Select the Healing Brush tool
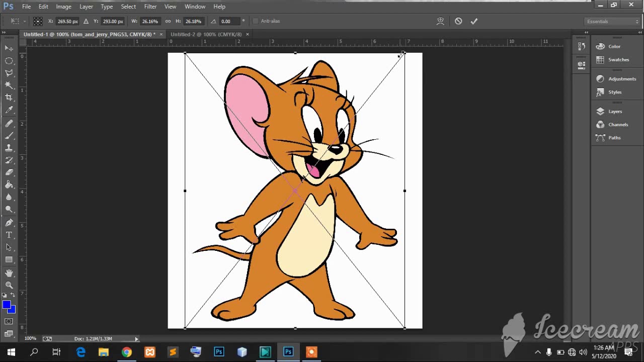The height and width of the screenshot is (362, 644). click(9, 124)
